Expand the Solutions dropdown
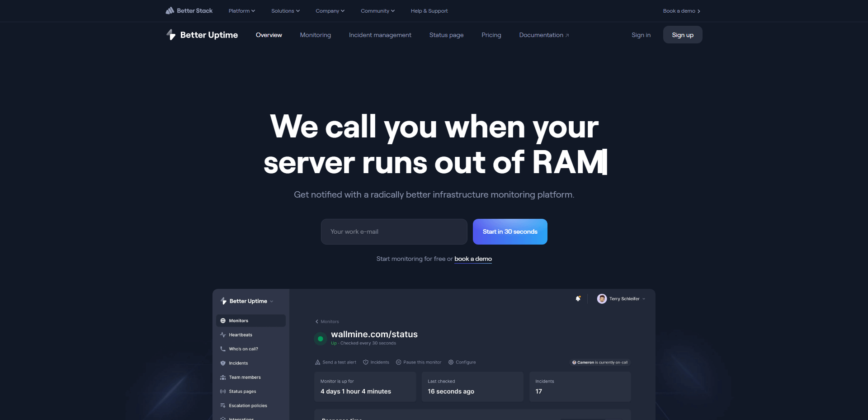This screenshot has width=868, height=420. click(285, 11)
